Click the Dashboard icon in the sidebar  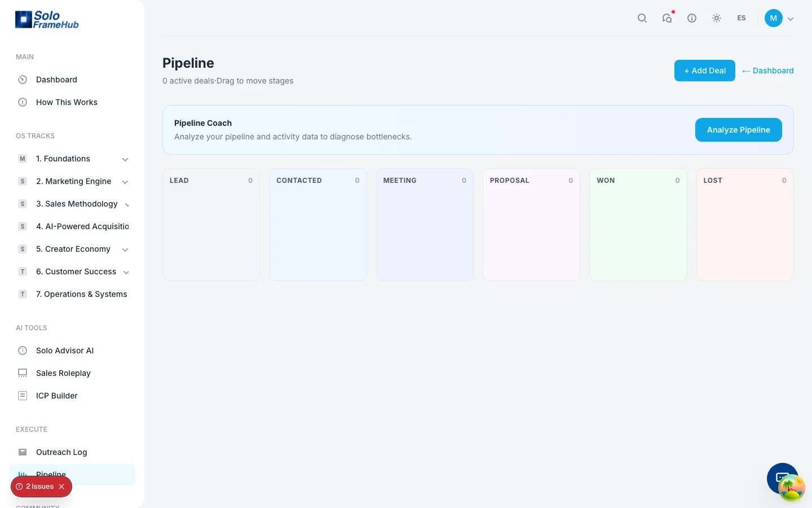coord(23,80)
